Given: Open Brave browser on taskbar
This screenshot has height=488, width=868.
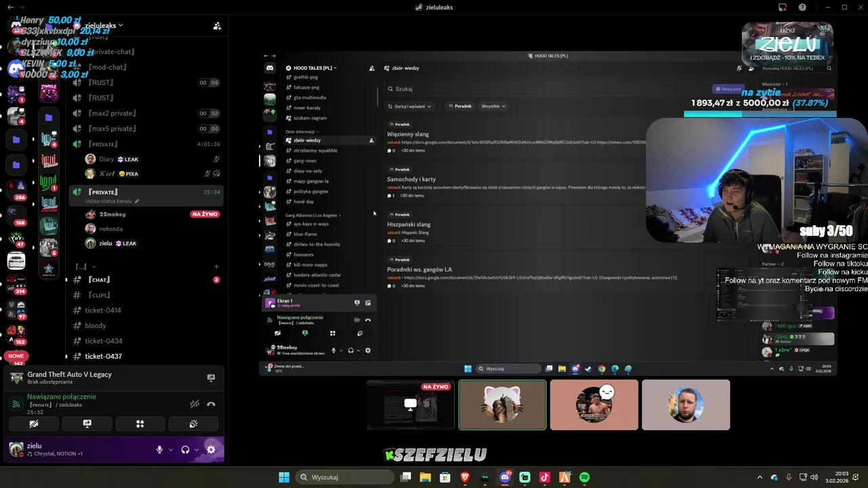Looking at the screenshot, I should [465, 477].
